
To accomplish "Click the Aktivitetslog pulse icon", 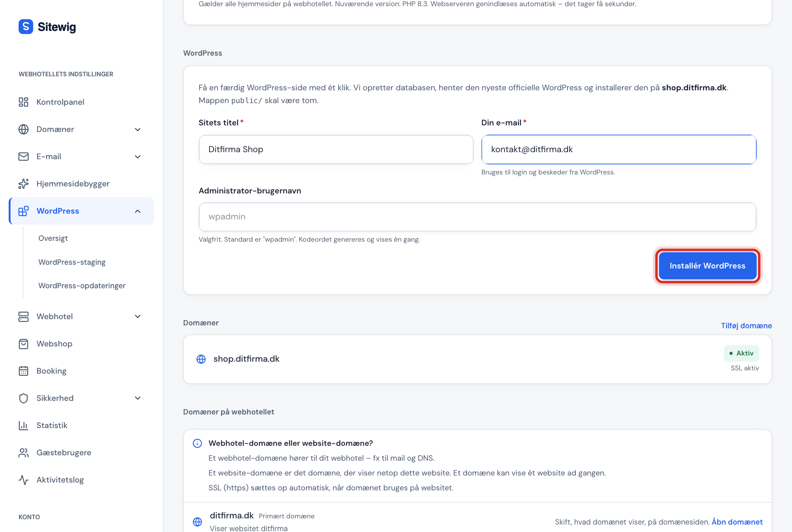I will click(x=24, y=480).
